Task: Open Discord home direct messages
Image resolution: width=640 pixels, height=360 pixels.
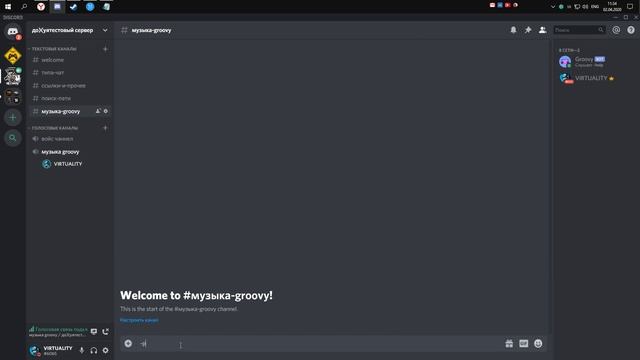Action: (13, 31)
